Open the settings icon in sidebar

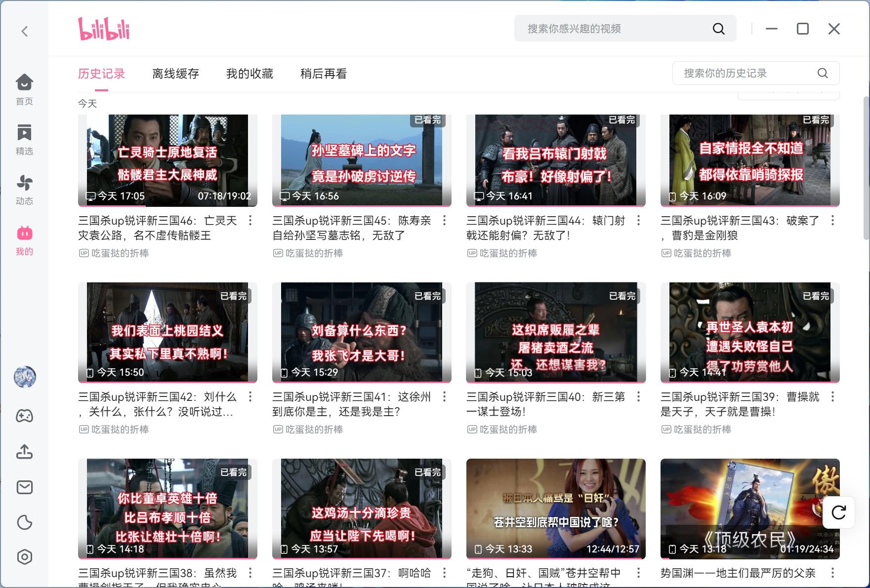click(x=24, y=557)
